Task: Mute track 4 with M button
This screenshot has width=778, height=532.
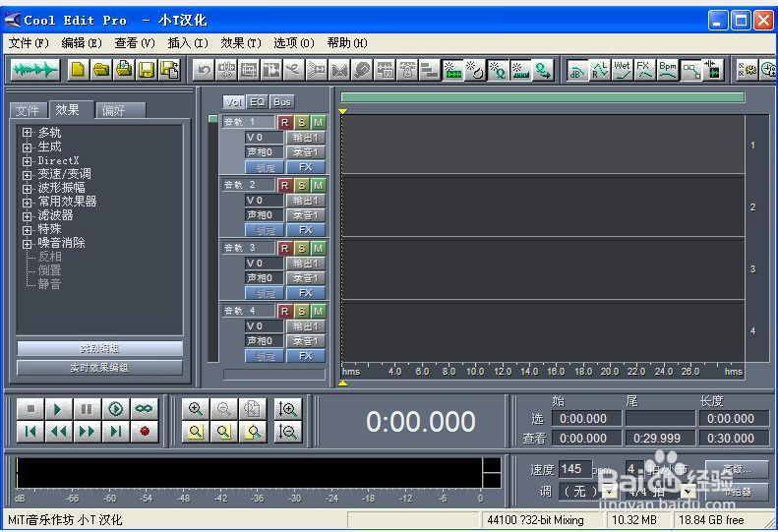Action: (319, 311)
